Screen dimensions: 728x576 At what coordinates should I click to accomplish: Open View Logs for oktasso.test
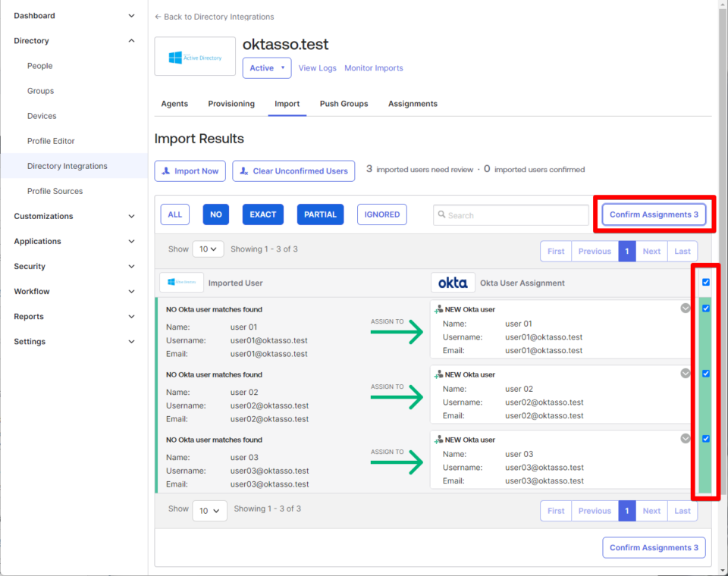click(x=317, y=67)
